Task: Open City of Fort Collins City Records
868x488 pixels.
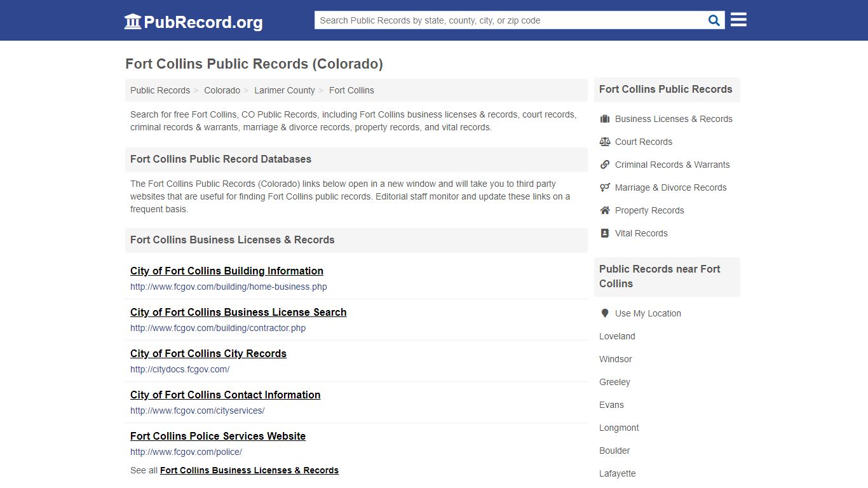Action: (x=208, y=353)
